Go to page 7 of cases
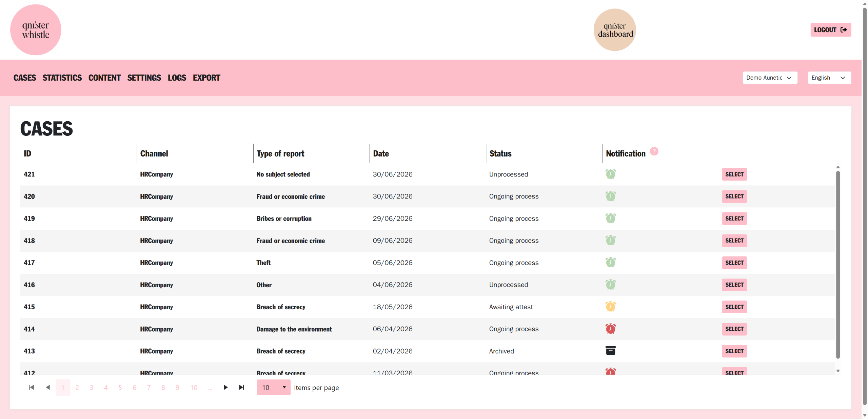The height and width of the screenshot is (419, 868). point(149,387)
